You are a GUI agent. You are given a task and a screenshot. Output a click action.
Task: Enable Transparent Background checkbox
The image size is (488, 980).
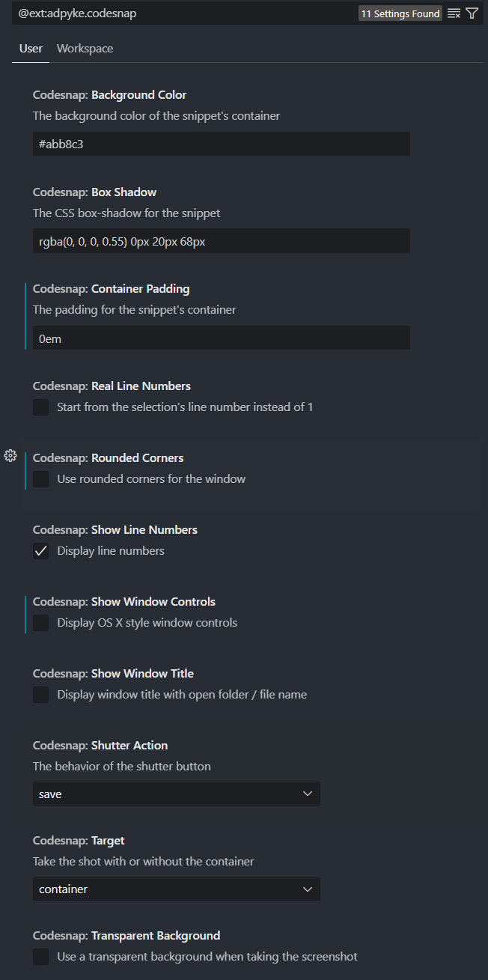coord(41,957)
